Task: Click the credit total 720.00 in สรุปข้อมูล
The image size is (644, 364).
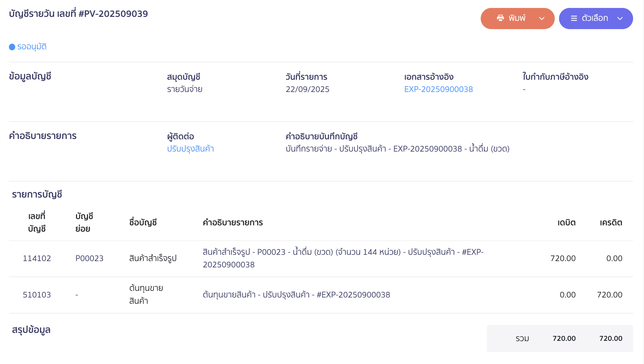Action: 611,339
